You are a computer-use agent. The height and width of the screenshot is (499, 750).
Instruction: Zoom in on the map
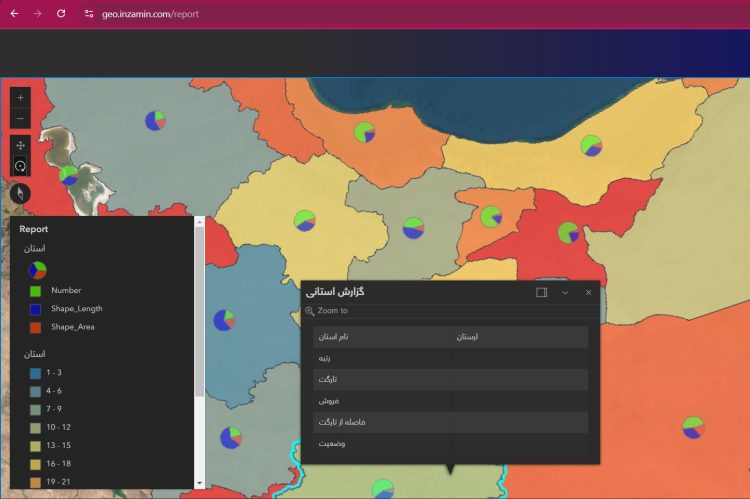click(20, 97)
